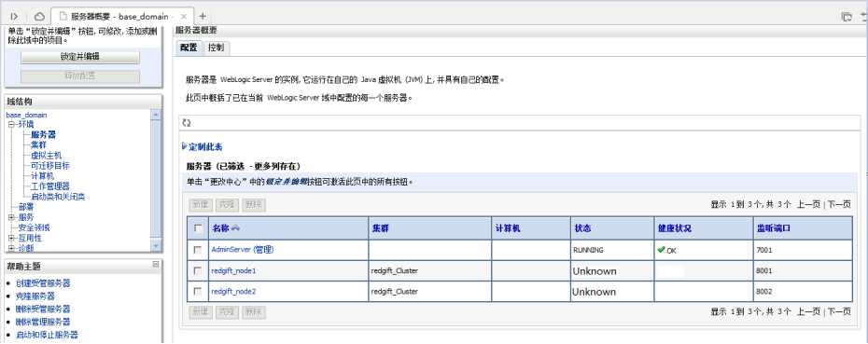The width and height of the screenshot is (868, 344).
Task: Select 安全领域 in the domain tree
Action: pos(34,227)
